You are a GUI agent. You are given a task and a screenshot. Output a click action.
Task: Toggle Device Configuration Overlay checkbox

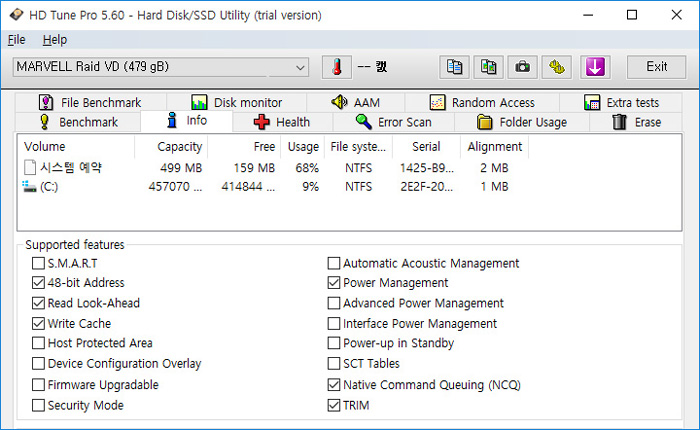[x=38, y=363]
